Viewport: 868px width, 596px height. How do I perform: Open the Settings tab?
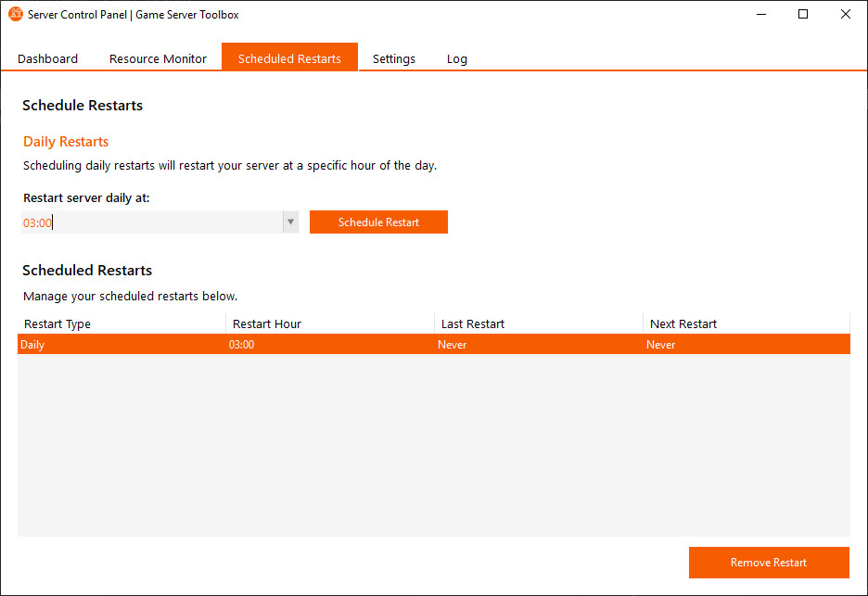click(x=393, y=58)
